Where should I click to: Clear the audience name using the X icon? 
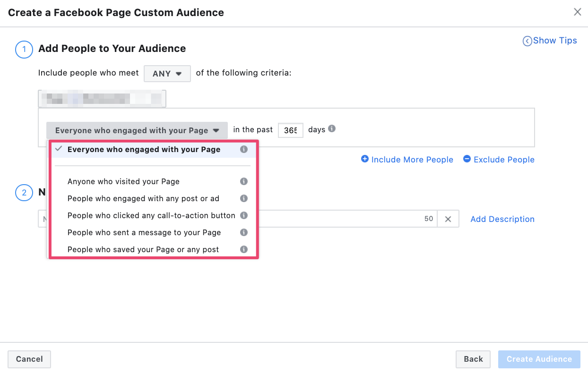pos(448,218)
